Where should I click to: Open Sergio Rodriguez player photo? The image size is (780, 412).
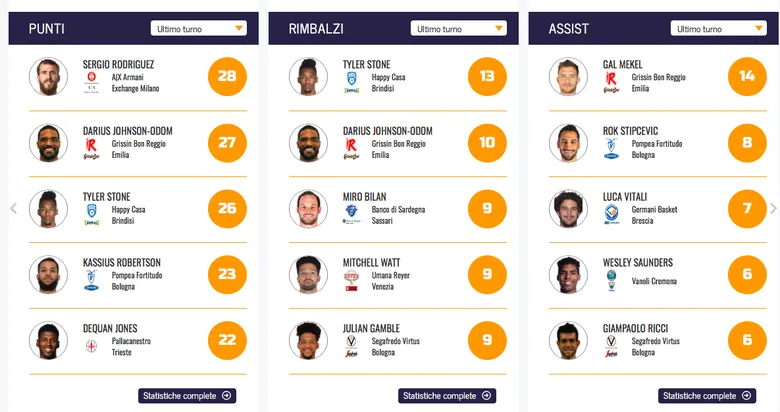click(48, 76)
